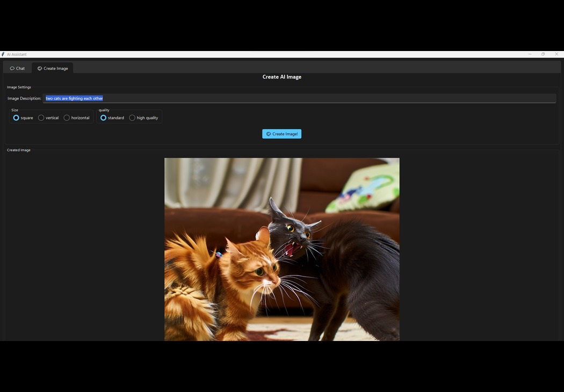Select the vertical size option
Image resolution: width=564 pixels, height=392 pixels.
point(41,118)
